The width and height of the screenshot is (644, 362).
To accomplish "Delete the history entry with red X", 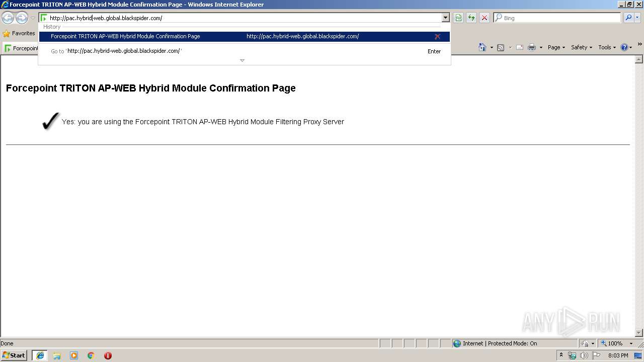I will point(437,36).
